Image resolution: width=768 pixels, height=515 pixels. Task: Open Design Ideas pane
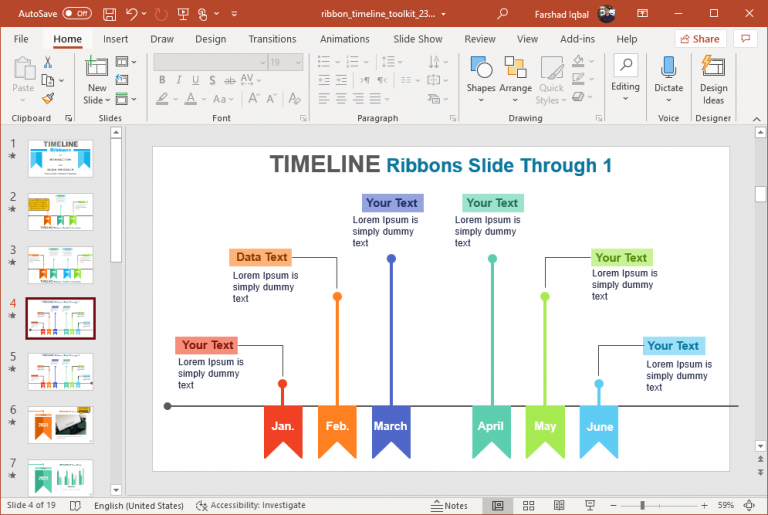[x=713, y=80]
